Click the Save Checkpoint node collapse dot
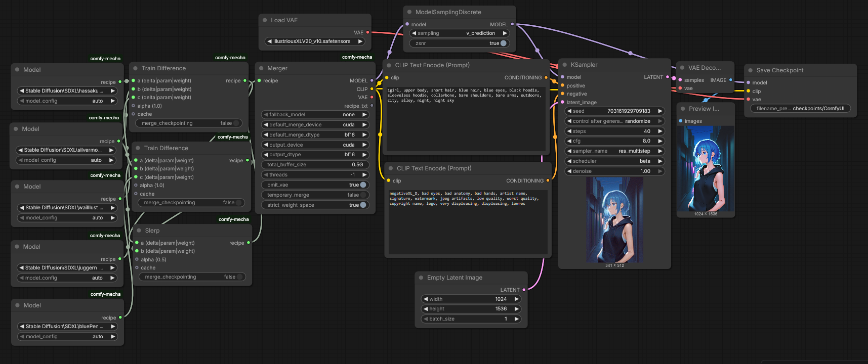The width and height of the screenshot is (868, 364). pyautogui.click(x=750, y=70)
